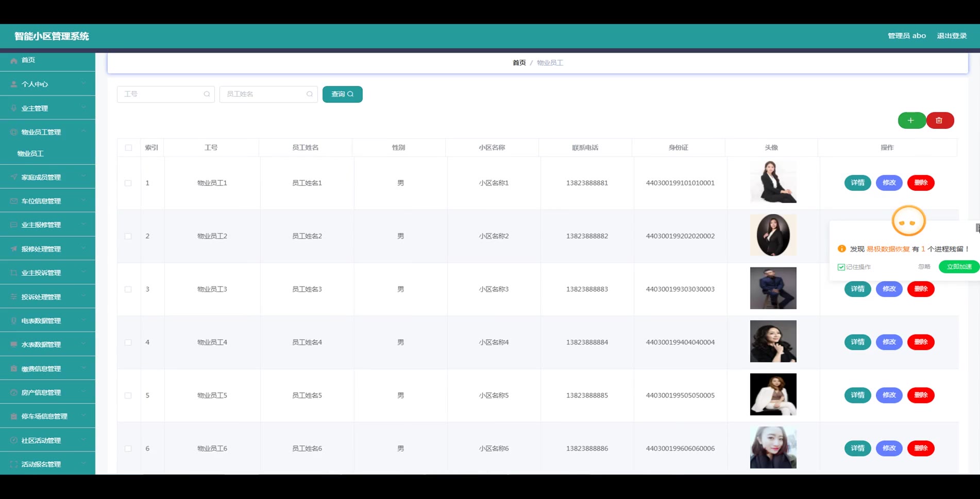The height and width of the screenshot is (499, 980).
Task: Click 删除 for 物业员工6
Action: 920,448
